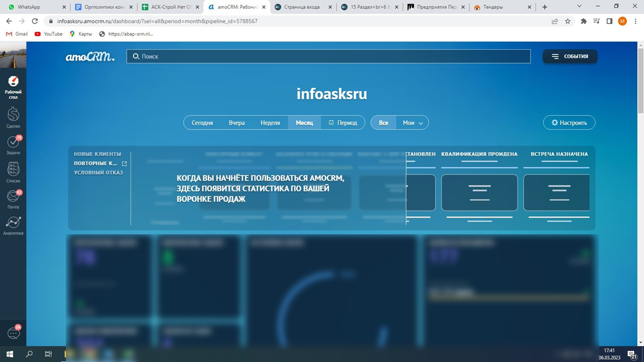
Task: Click the Квалификация пройдена stage card
Action: [479, 192]
